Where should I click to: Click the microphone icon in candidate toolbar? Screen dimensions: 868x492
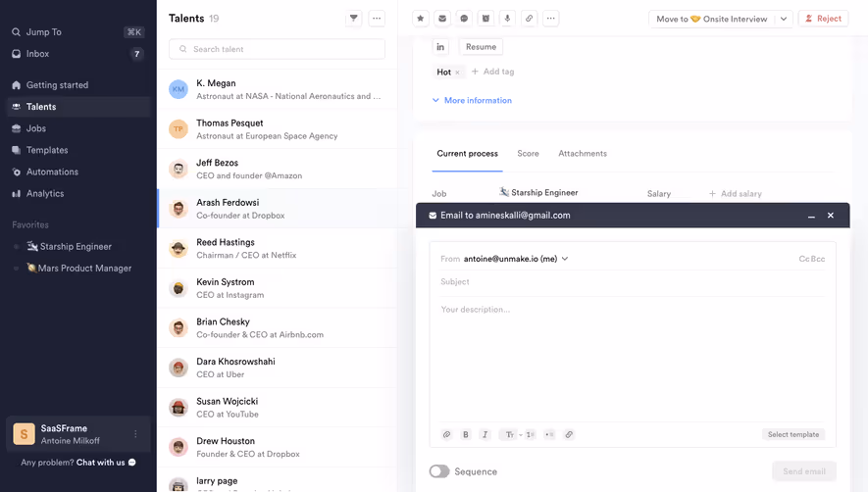(x=507, y=19)
